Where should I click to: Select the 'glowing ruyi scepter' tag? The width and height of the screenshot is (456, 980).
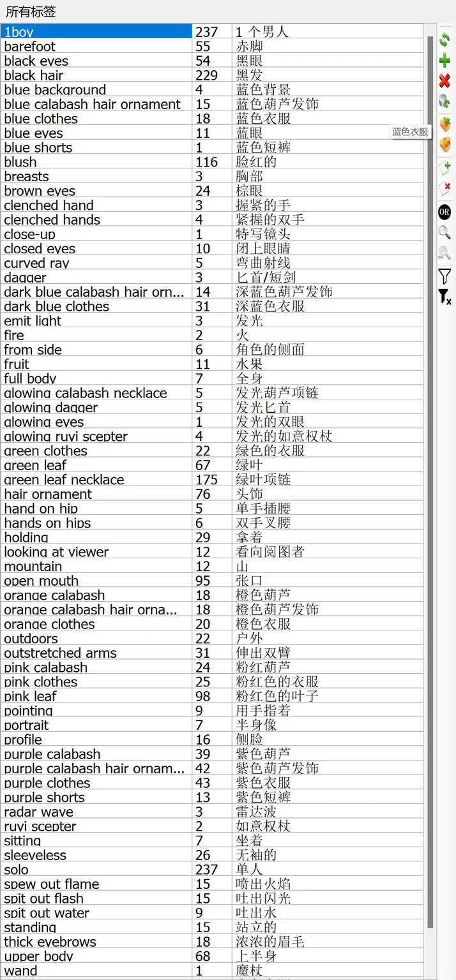pos(66,436)
